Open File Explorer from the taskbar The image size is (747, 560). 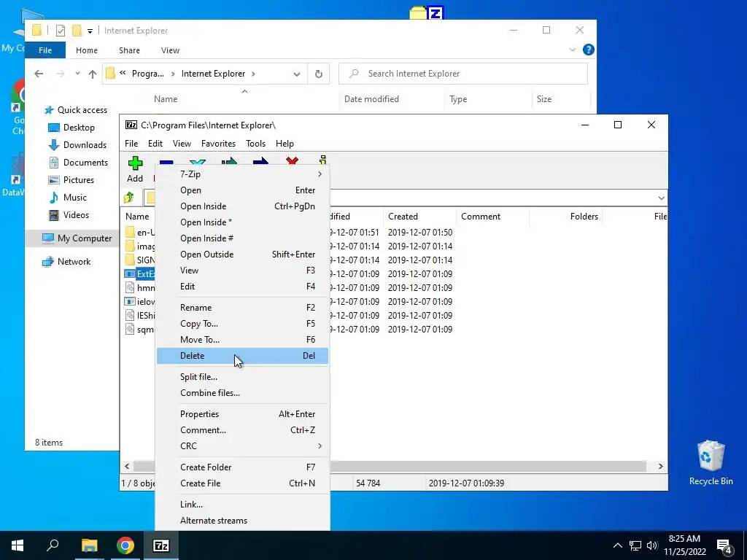[89, 545]
